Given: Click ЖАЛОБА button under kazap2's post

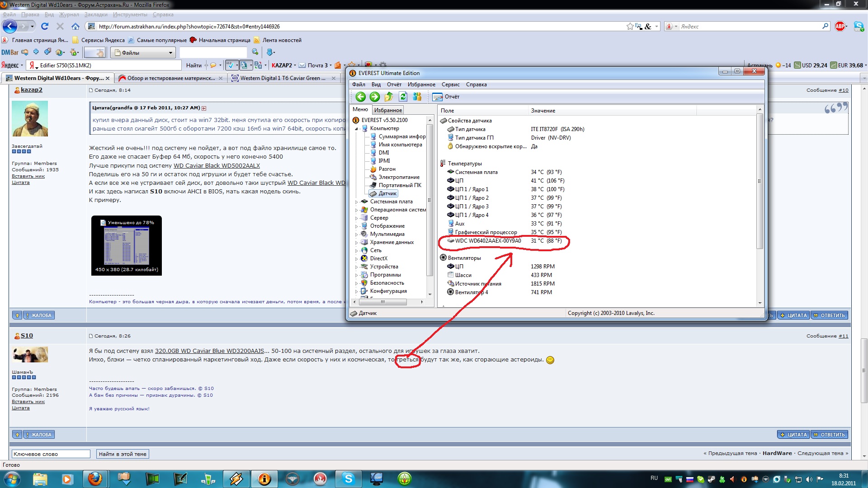Looking at the screenshot, I should [x=39, y=315].
